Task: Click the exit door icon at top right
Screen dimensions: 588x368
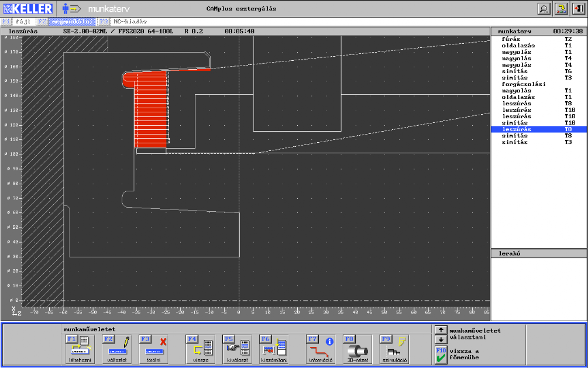Action: point(579,9)
